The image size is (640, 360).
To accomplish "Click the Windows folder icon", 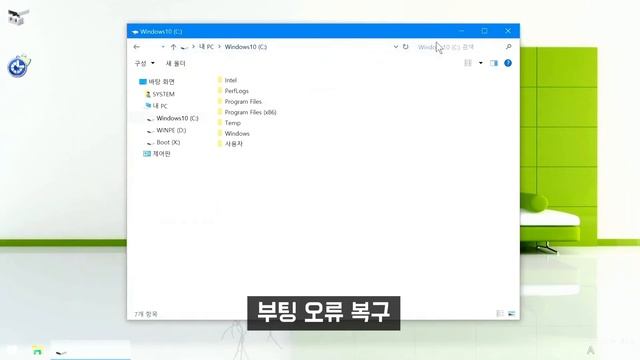I will tap(220, 133).
